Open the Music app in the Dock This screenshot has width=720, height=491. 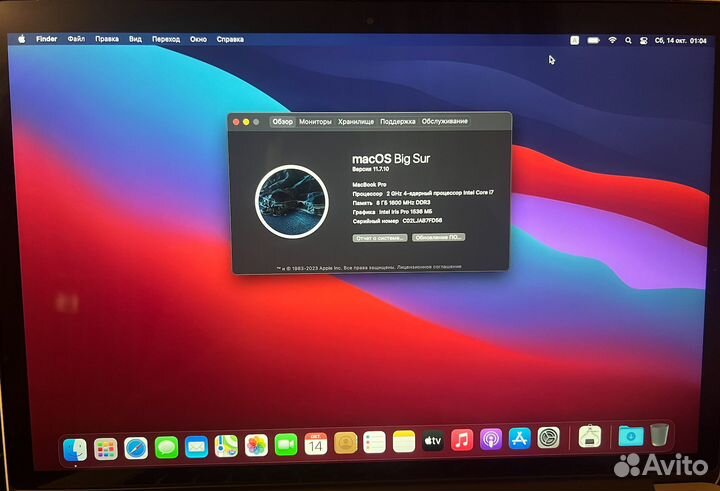(462, 440)
